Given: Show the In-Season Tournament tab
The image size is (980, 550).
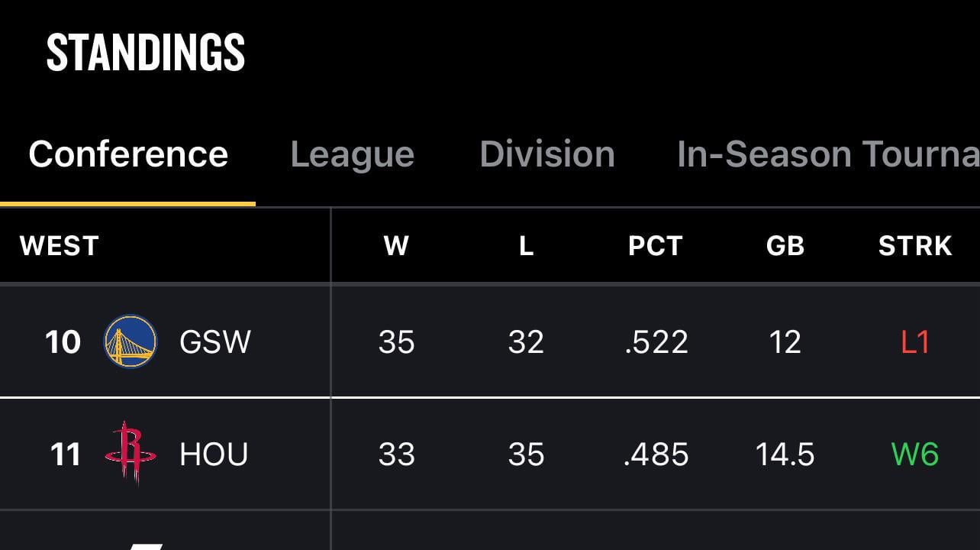Looking at the screenshot, I should [x=827, y=154].
